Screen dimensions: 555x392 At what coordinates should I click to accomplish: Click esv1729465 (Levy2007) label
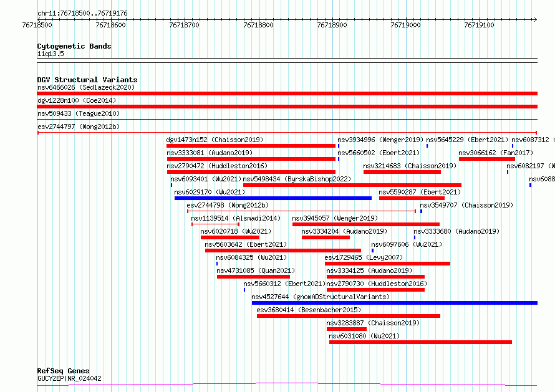click(364, 257)
